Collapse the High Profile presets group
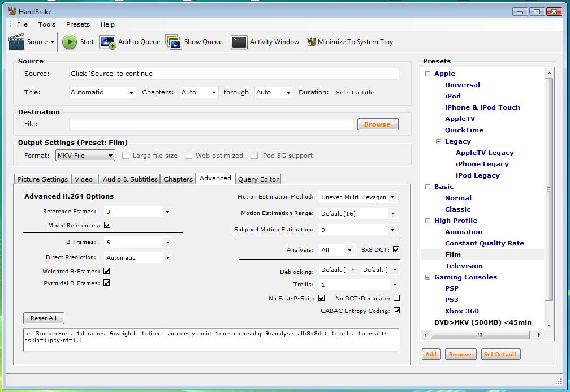This screenshot has height=392, width=570. coord(427,221)
